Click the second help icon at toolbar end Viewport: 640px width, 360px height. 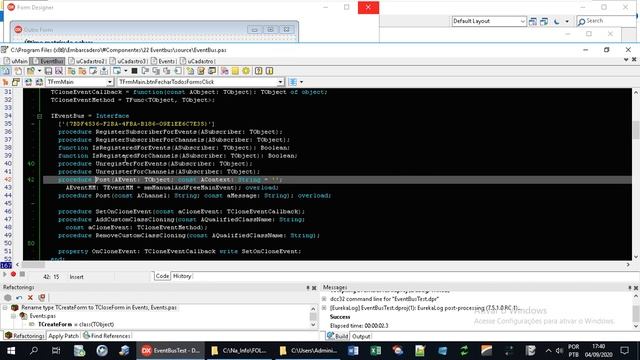pos(269,71)
